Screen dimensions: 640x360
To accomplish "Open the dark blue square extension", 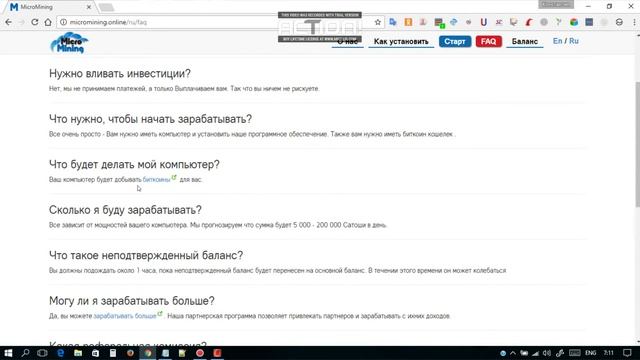I will (x=589, y=22).
